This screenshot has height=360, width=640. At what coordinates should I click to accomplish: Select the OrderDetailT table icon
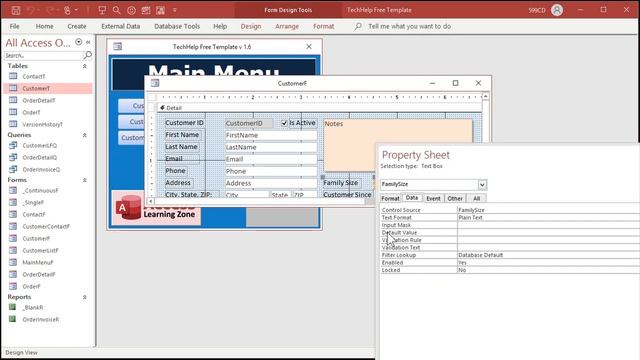[13, 100]
